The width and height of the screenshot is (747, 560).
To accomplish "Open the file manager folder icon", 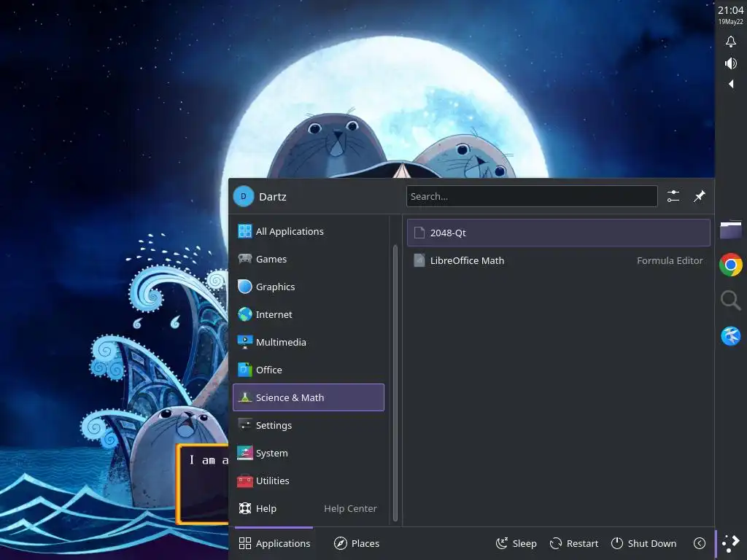I will 731,230.
